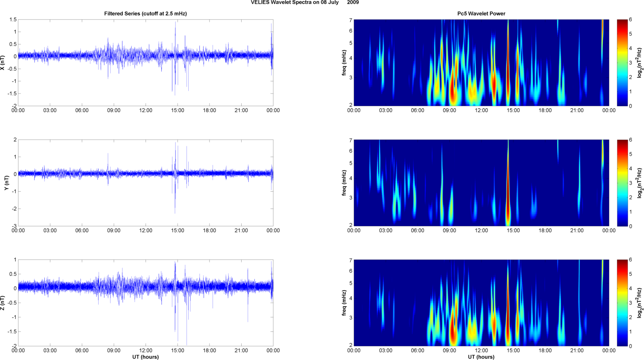Screen dimensions: 644x360
Task: Click the Y component filtered time series plot
Action: [x=146, y=183]
